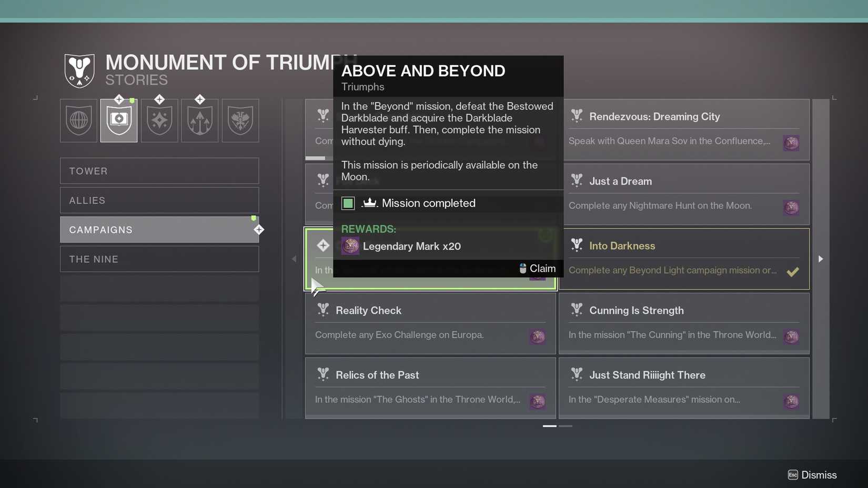This screenshot has width=868, height=488.
Task: Switch to the second page indicator
Action: (566, 426)
